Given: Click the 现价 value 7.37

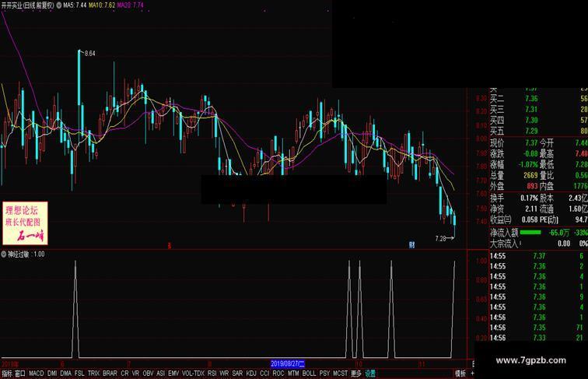Looking at the screenshot, I should coord(531,143).
